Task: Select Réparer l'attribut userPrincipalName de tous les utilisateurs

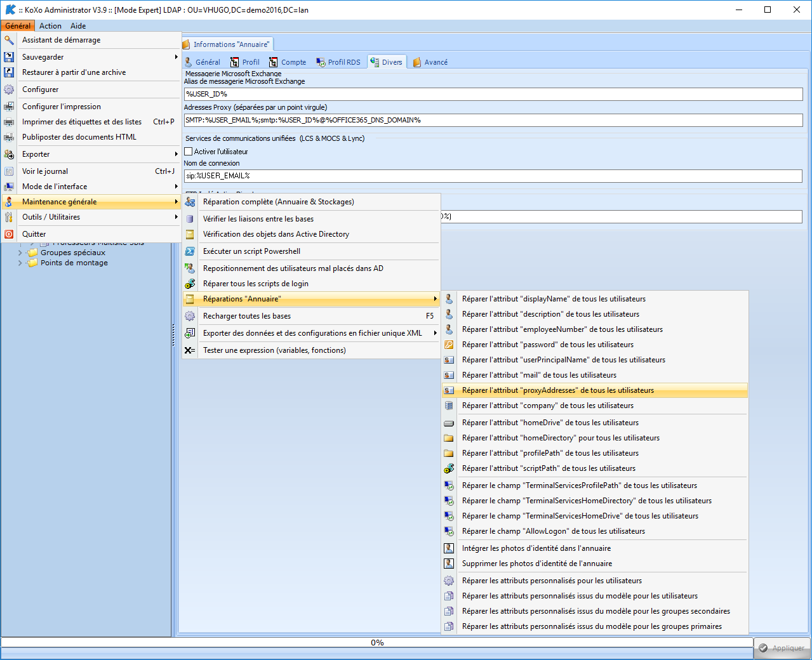Action: pyautogui.click(x=595, y=360)
